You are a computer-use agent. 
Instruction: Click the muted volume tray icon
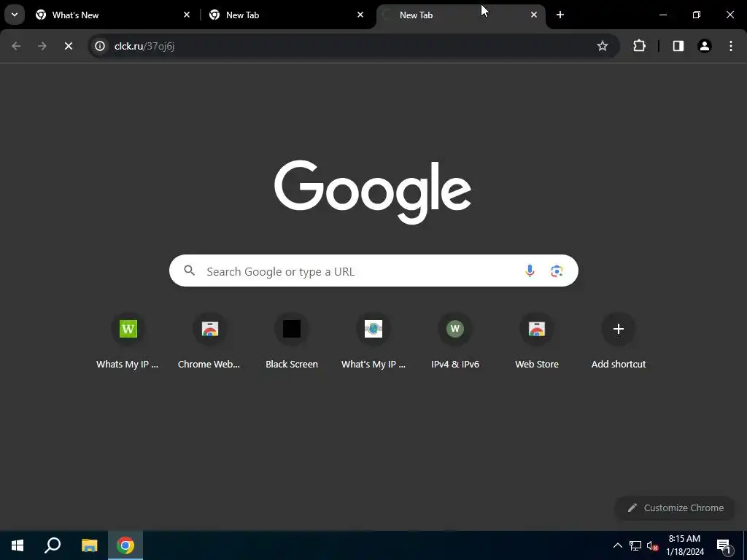click(x=652, y=545)
